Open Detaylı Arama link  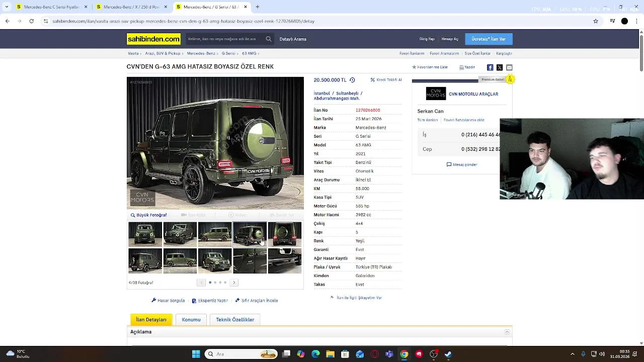(x=293, y=39)
